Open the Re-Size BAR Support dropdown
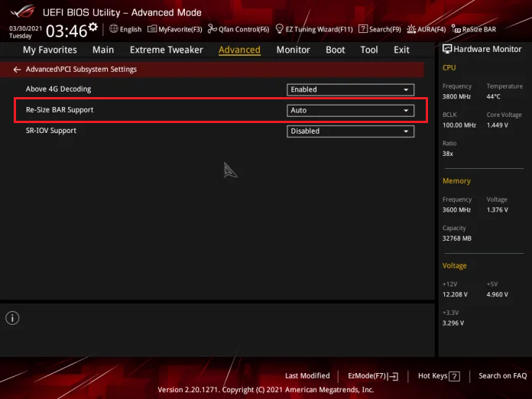The image size is (532, 399). click(x=350, y=110)
